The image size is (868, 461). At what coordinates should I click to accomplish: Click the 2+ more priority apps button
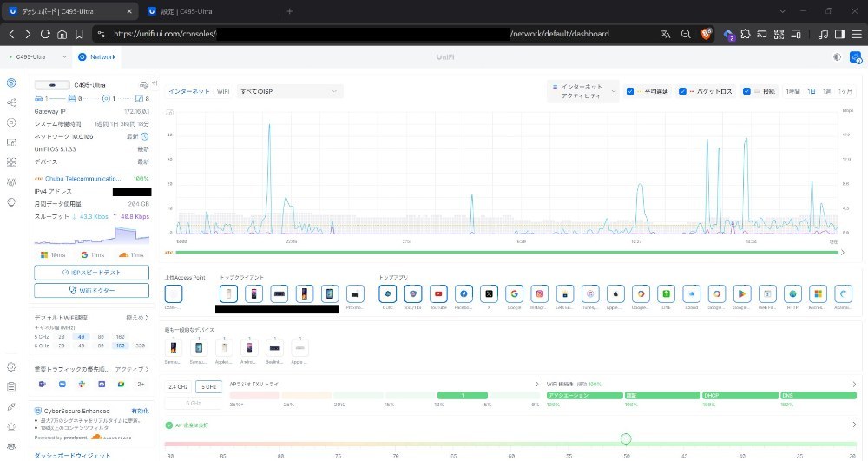point(141,384)
